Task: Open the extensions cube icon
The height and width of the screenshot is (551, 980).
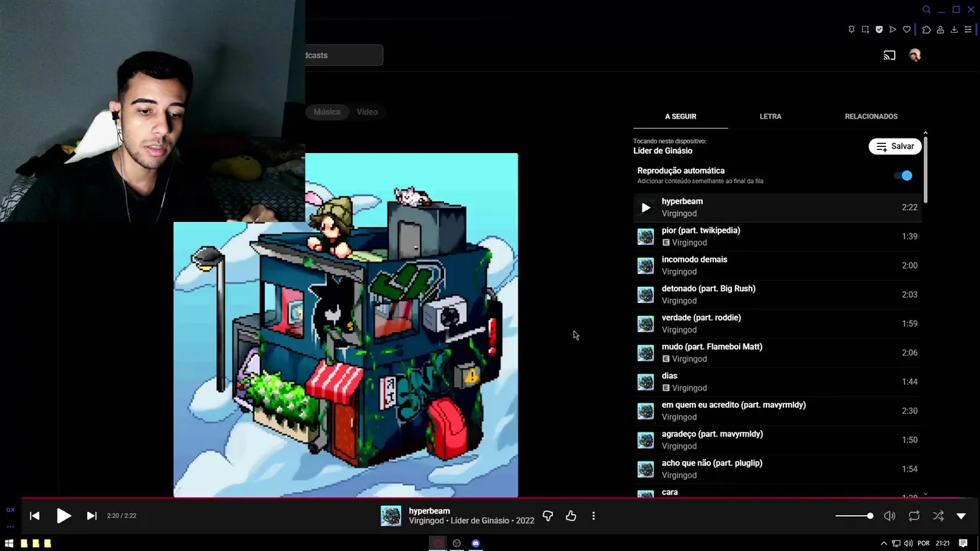Action: 926,30
